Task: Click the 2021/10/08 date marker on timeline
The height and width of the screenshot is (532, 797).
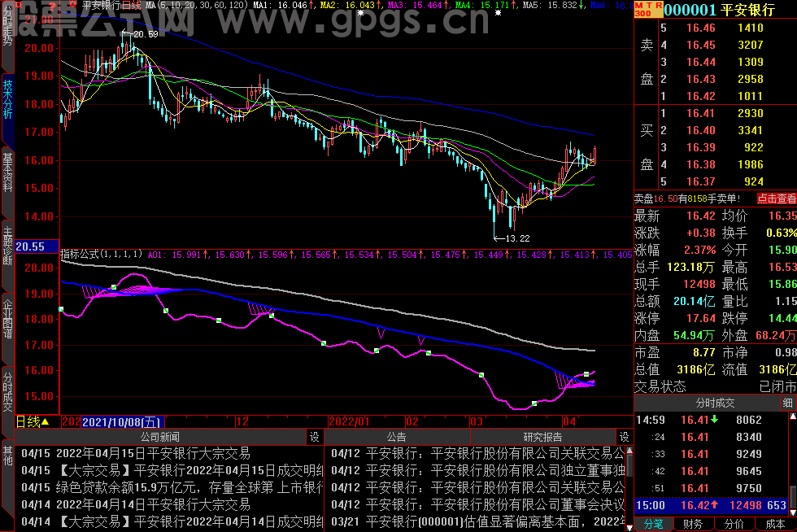Action: (123, 421)
